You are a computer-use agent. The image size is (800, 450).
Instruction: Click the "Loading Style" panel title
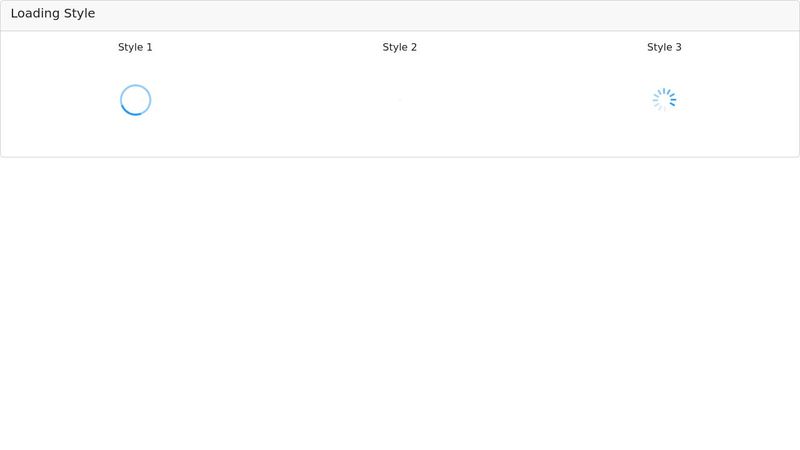click(x=53, y=14)
